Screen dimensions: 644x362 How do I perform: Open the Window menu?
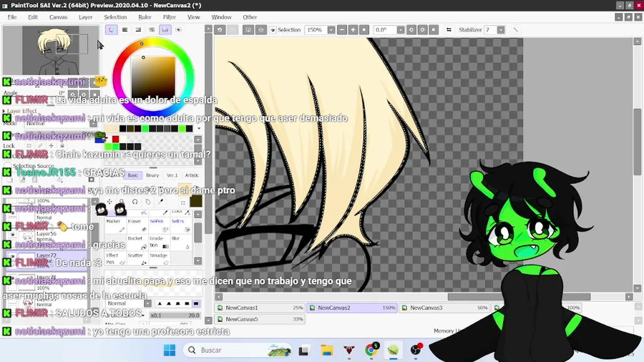221,17
